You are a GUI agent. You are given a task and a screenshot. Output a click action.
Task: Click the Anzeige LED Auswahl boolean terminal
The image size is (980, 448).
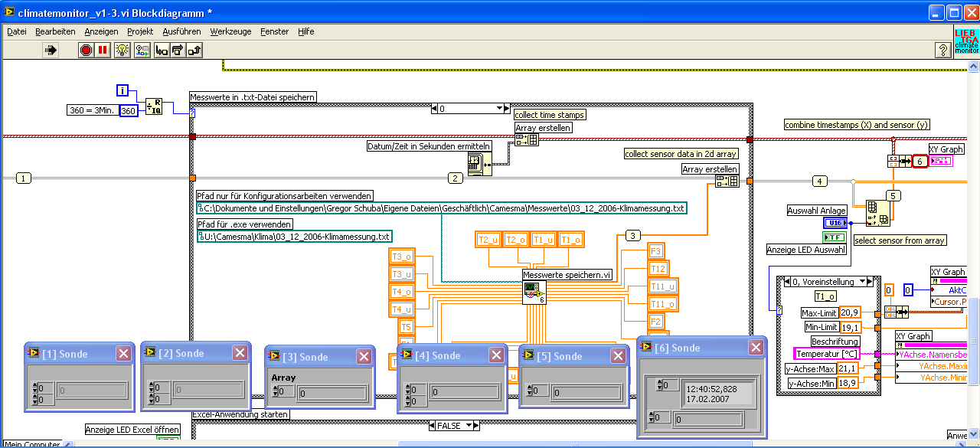[x=833, y=237]
